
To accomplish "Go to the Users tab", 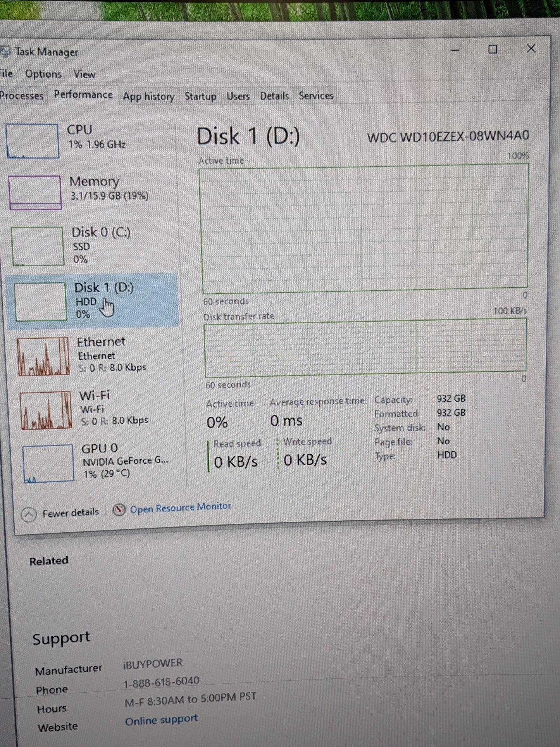I will coord(238,96).
